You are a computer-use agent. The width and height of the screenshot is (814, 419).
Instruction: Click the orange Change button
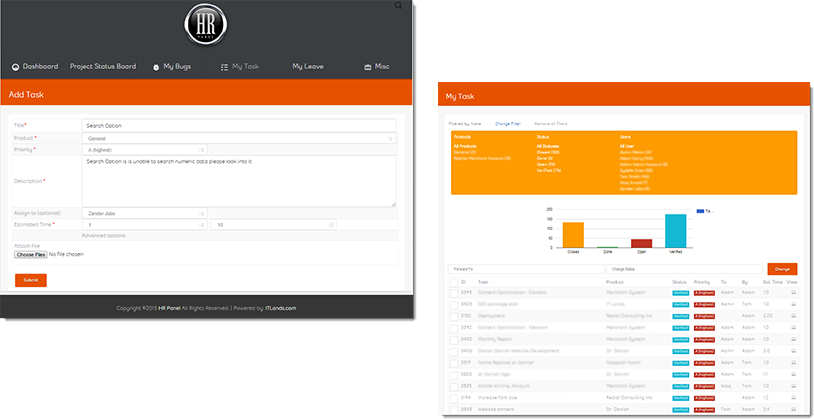click(x=782, y=269)
